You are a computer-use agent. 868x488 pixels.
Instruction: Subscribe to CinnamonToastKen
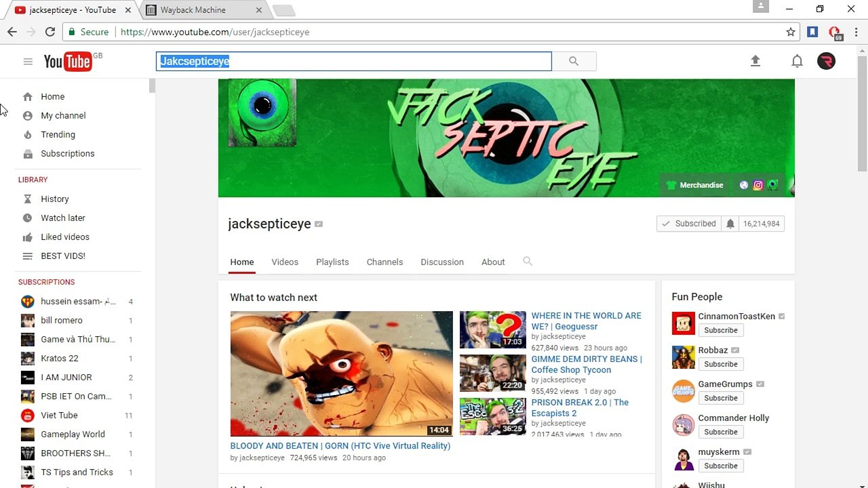[x=720, y=331]
